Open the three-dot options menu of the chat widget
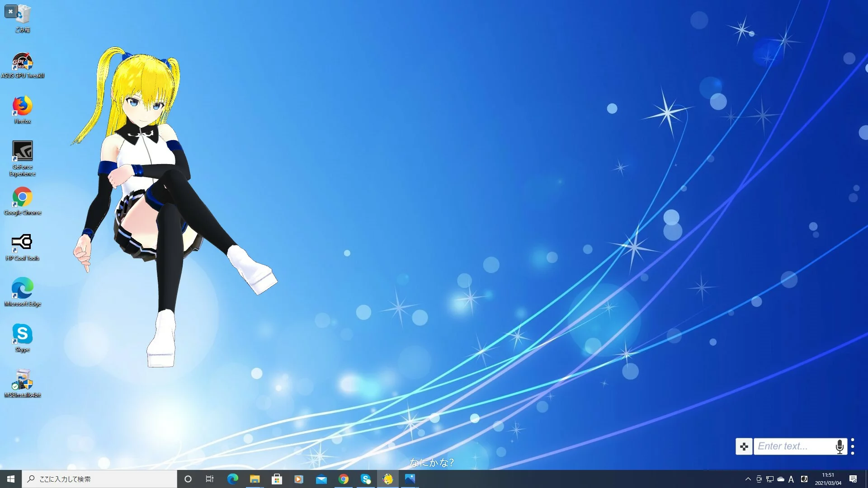 (853, 446)
